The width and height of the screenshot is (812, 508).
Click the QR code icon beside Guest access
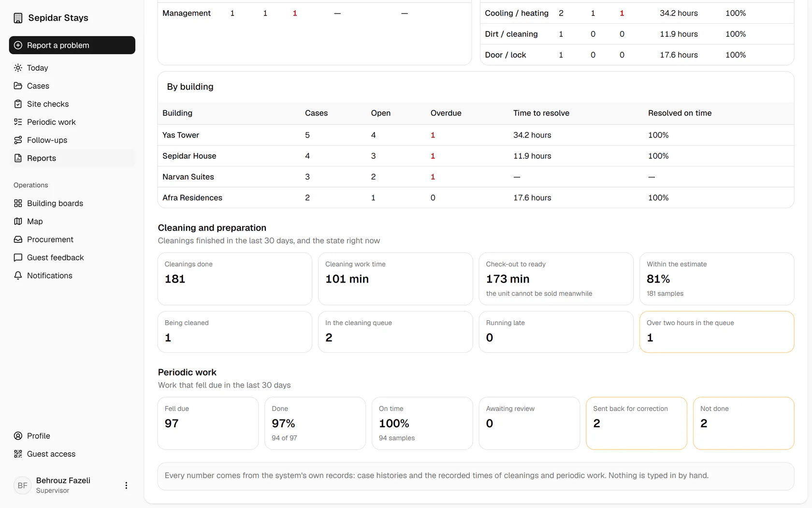point(18,454)
